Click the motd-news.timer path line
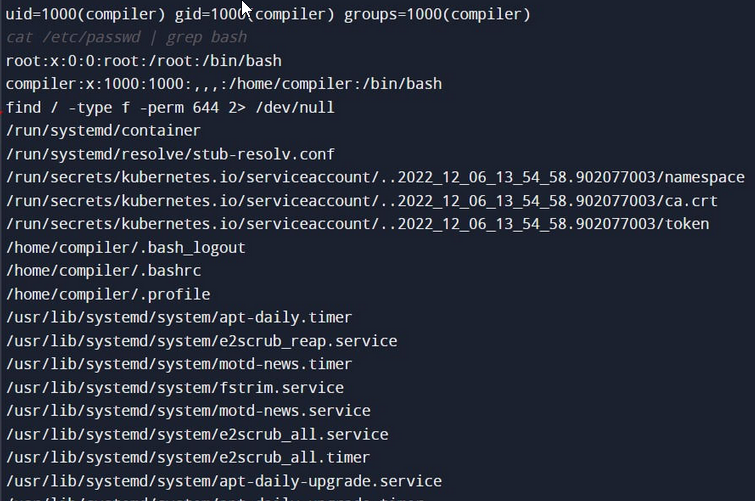The image size is (755, 501). [179, 364]
